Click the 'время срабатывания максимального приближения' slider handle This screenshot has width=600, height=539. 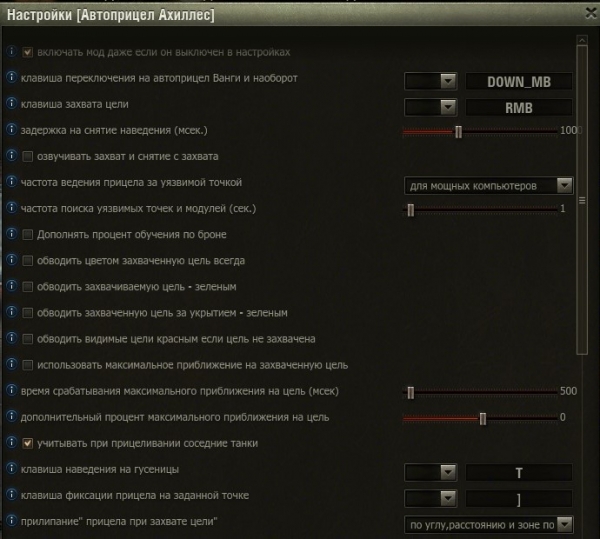click(411, 393)
